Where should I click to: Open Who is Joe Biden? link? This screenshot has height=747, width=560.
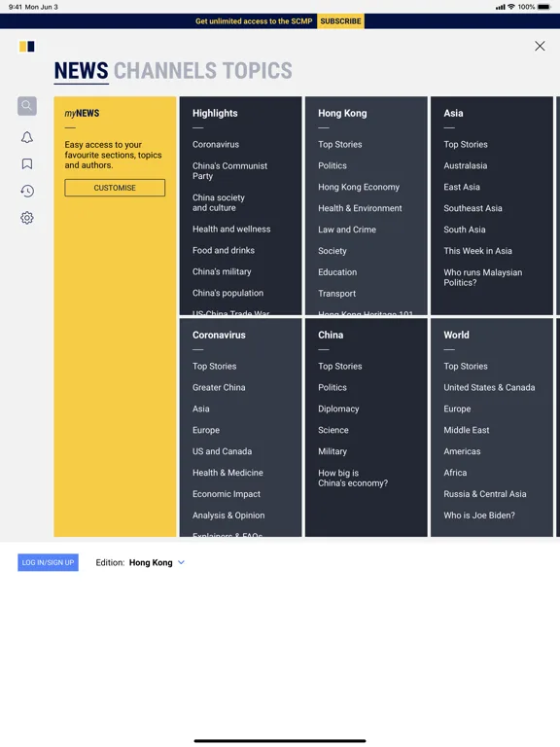tap(479, 515)
